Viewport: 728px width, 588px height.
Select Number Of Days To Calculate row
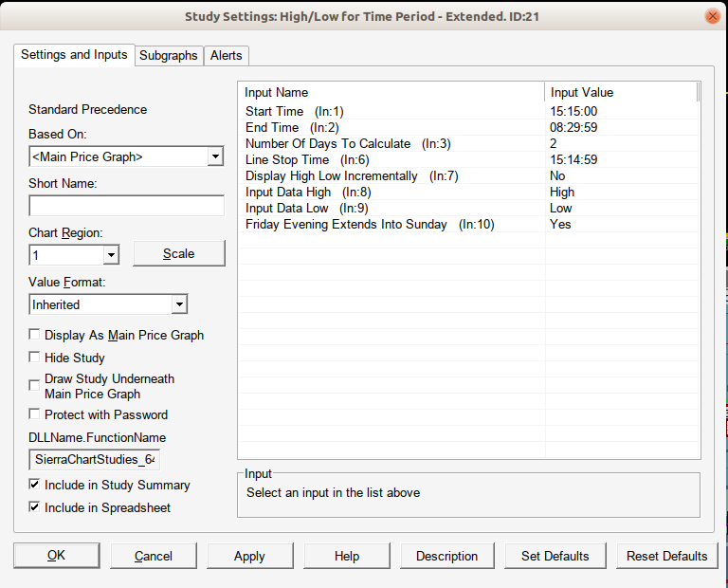[468, 143]
